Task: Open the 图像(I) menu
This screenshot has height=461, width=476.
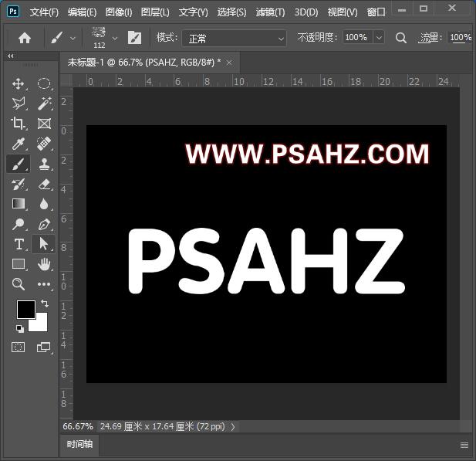Action: pyautogui.click(x=119, y=12)
